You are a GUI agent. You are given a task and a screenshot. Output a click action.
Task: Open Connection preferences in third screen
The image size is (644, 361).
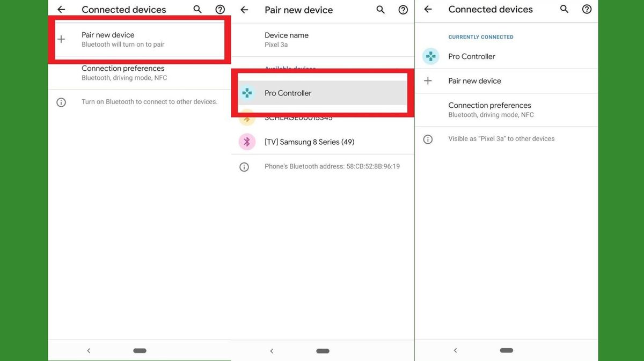(x=506, y=110)
